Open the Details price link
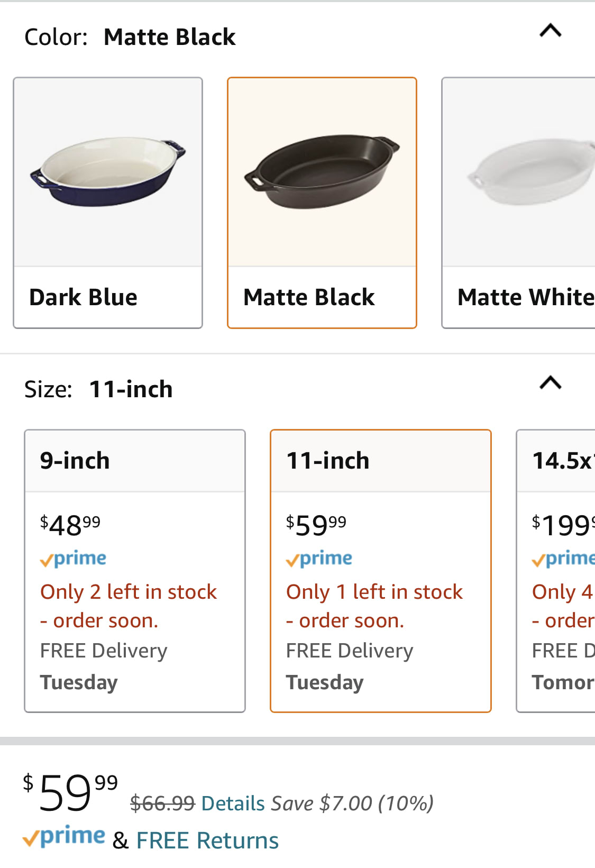This screenshot has height=868, width=595. (x=233, y=803)
